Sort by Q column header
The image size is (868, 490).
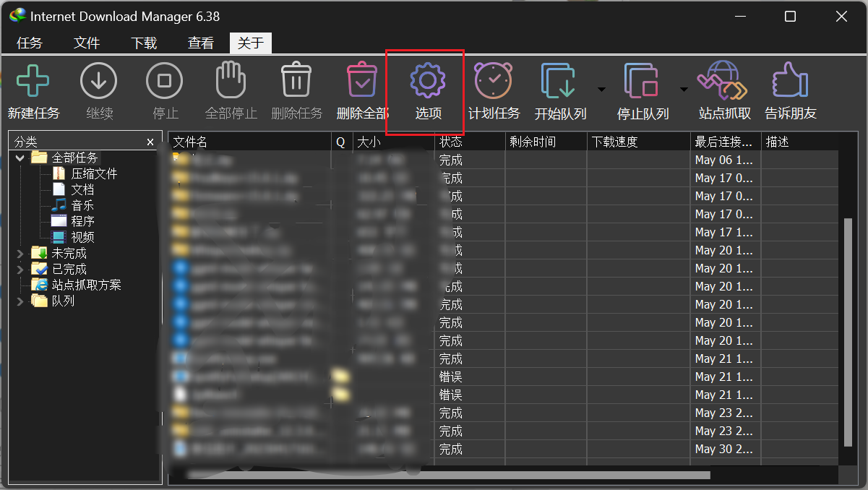tap(342, 142)
